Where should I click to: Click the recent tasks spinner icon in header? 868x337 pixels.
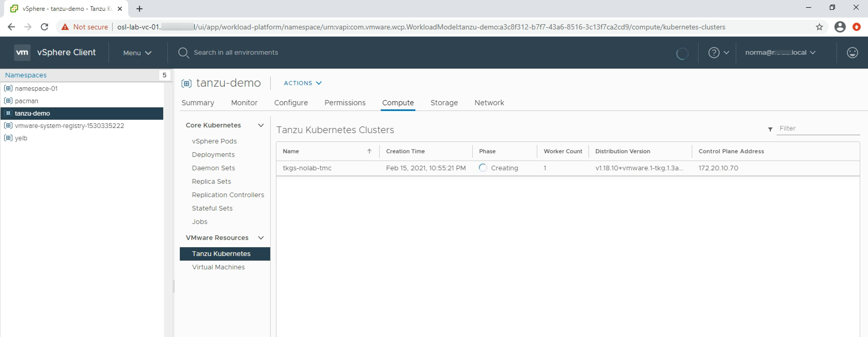682,53
